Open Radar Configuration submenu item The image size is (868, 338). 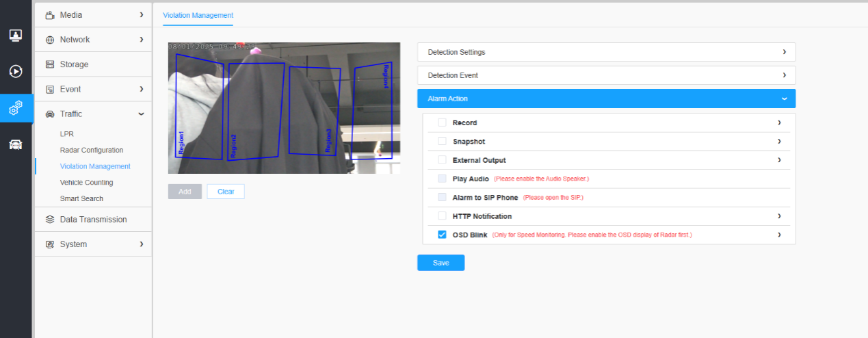click(92, 150)
